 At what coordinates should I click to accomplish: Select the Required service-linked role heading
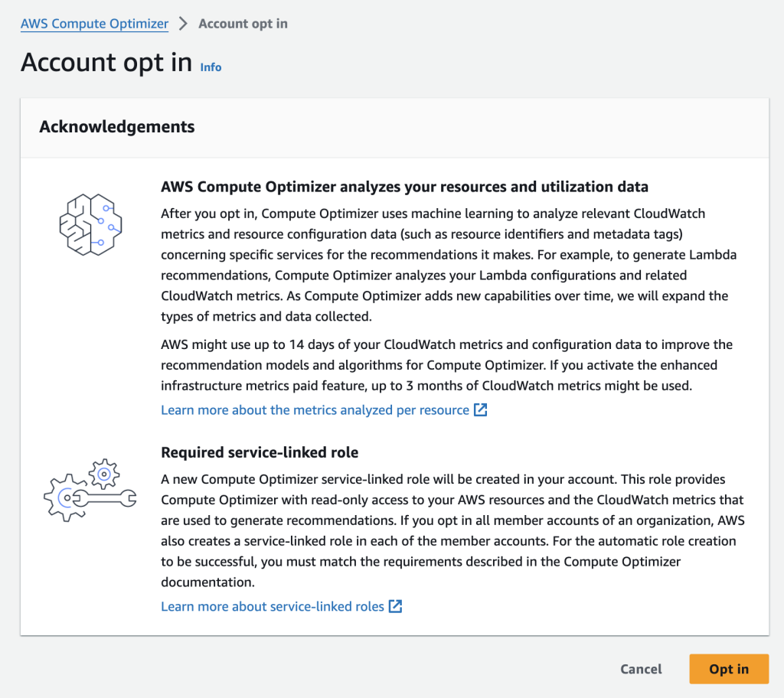(x=260, y=452)
